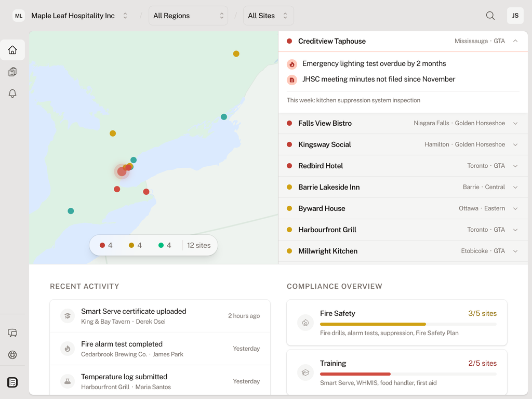The width and height of the screenshot is (532, 399).
Task: Open notifications via the bell icon
Action: [x=12, y=94]
